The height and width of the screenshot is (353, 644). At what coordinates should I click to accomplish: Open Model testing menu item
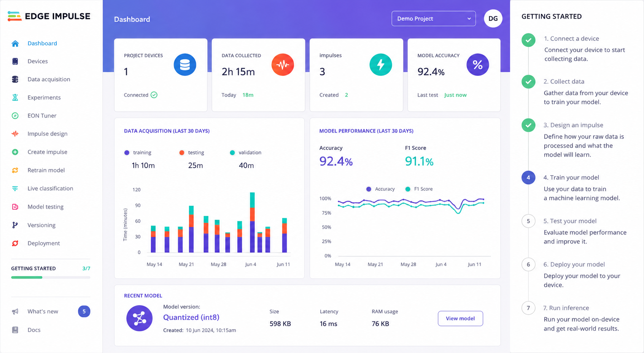[46, 207]
